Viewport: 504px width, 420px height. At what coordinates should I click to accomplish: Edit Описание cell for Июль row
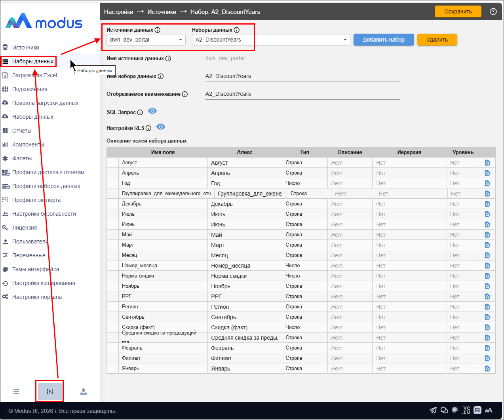tap(350, 214)
